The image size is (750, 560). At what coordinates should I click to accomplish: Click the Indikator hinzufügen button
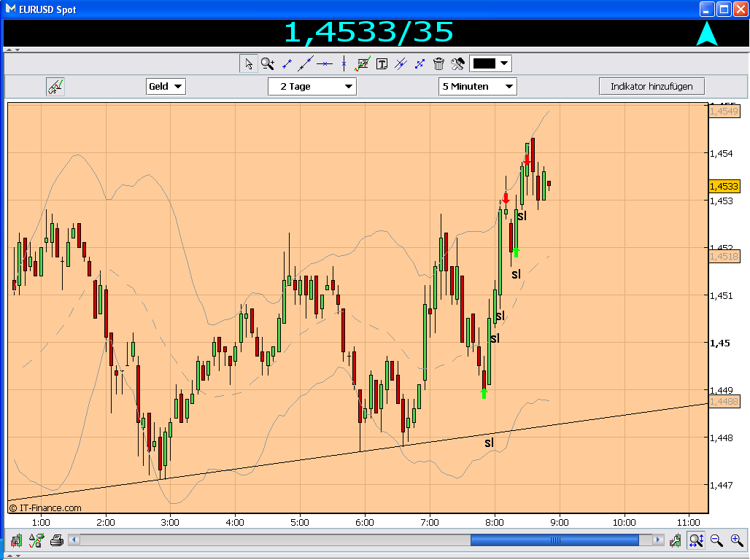[652, 87]
